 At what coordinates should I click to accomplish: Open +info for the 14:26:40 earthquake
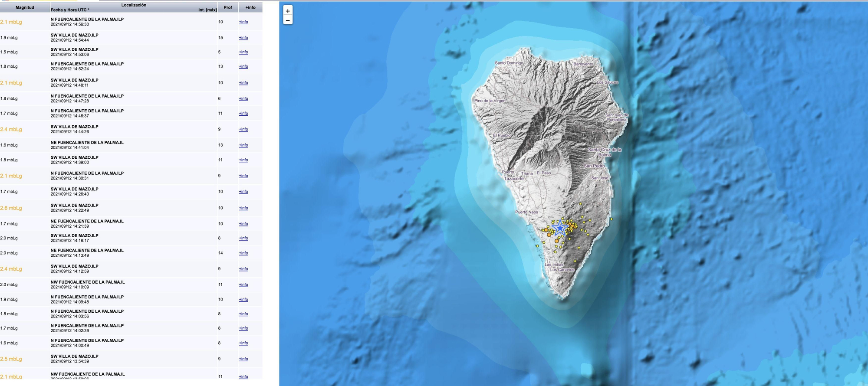pos(243,192)
